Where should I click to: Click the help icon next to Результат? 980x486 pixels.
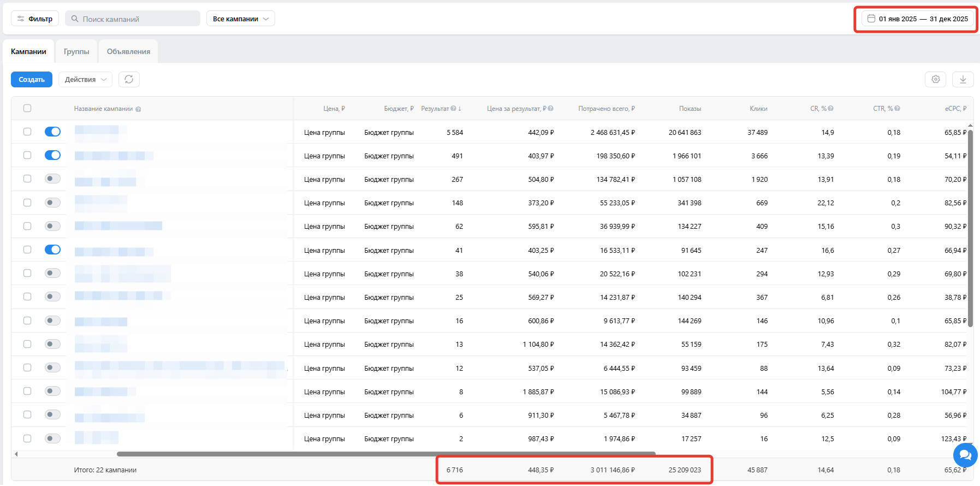pos(453,109)
